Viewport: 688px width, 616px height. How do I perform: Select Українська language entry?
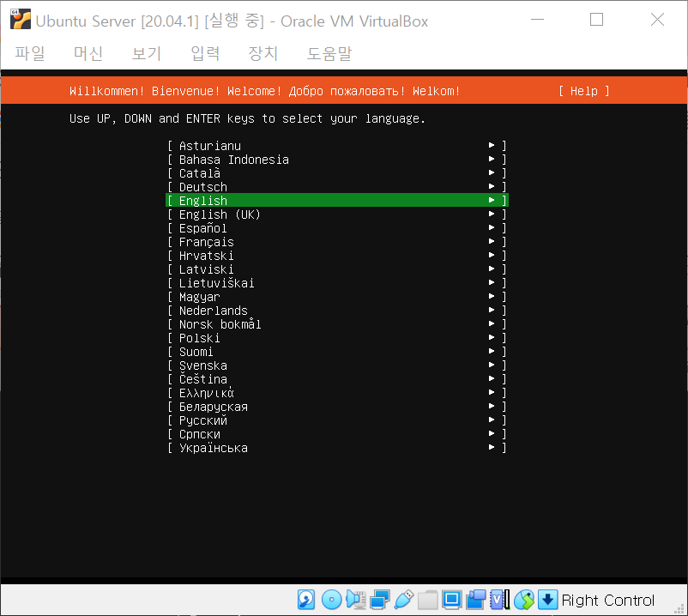click(x=337, y=448)
